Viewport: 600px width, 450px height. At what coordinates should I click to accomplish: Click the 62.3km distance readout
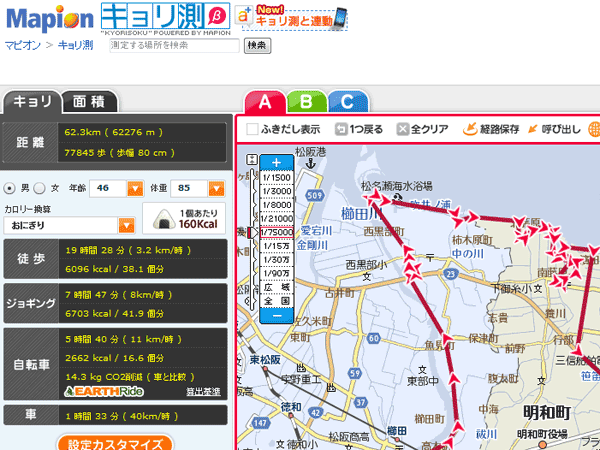click(x=113, y=132)
